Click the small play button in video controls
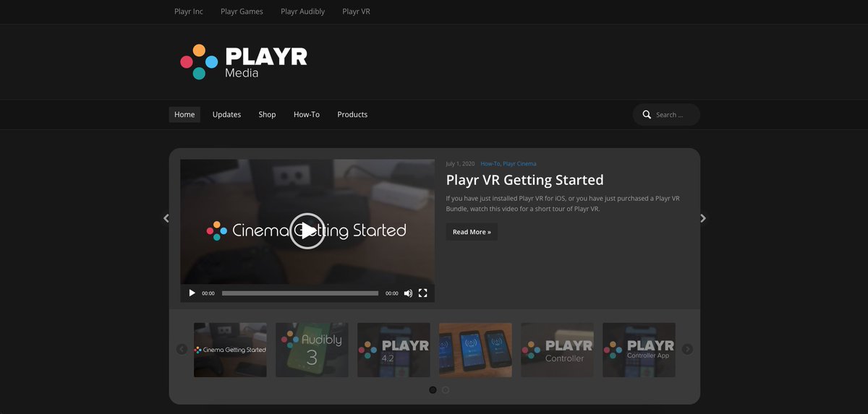The image size is (868, 414). 192,293
